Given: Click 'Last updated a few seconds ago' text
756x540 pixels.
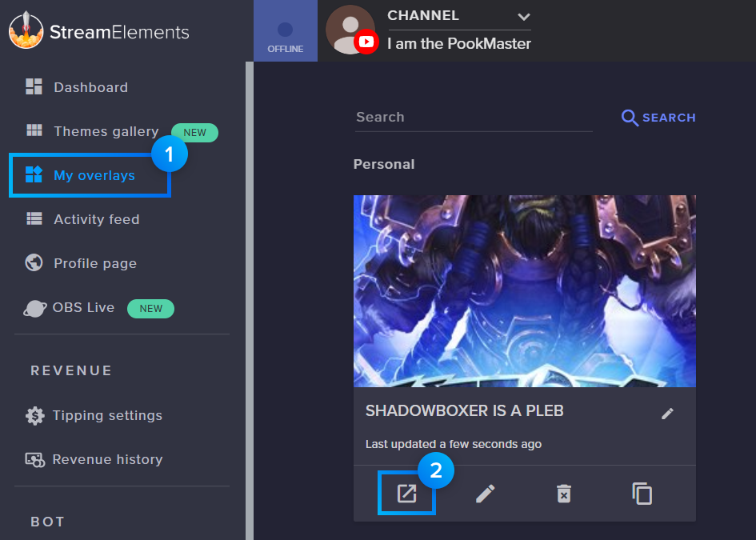Looking at the screenshot, I should [x=454, y=444].
